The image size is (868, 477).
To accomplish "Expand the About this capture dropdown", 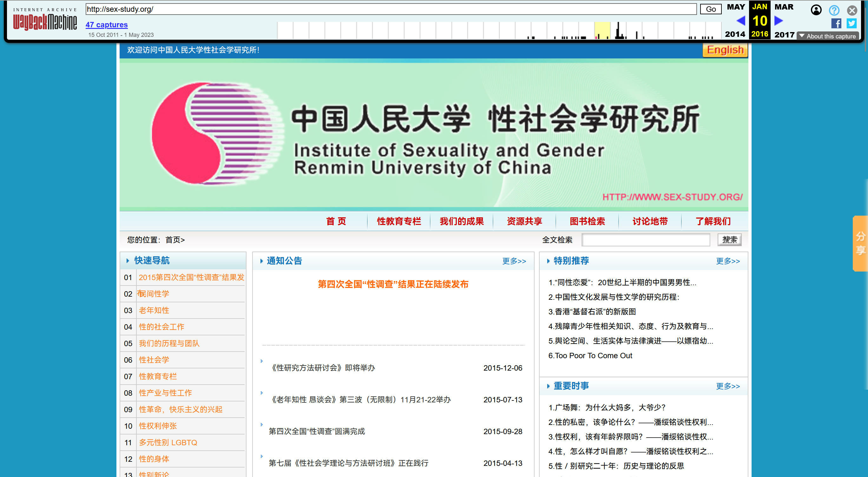I will click(828, 36).
